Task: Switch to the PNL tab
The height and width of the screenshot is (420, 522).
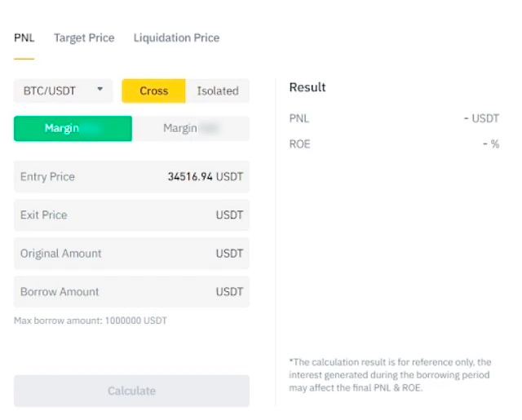Action: pyautogui.click(x=24, y=38)
